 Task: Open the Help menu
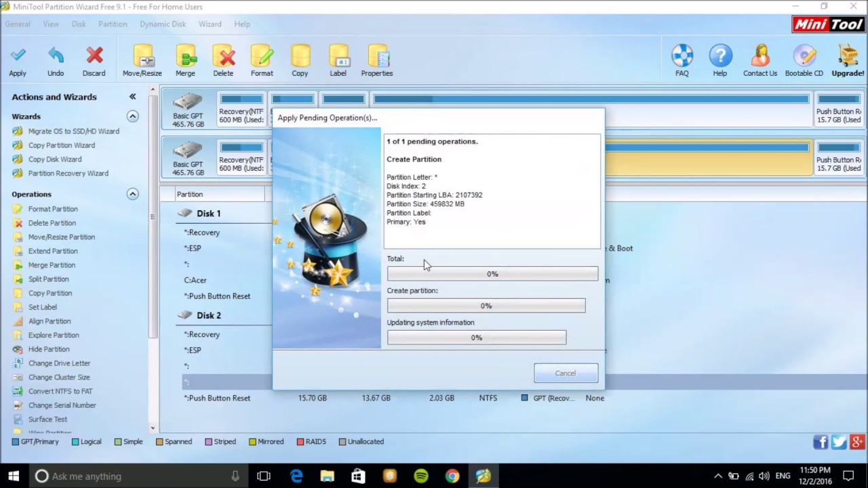[x=242, y=24]
